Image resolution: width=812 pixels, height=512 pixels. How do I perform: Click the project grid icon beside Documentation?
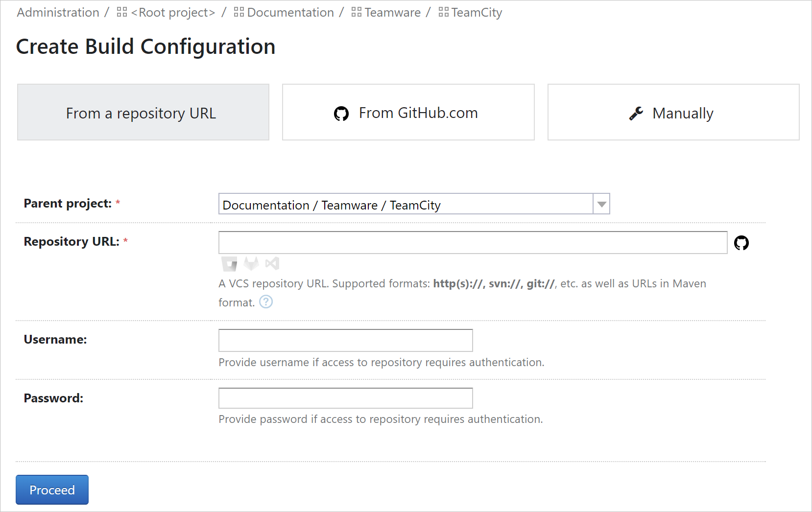pyautogui.click(x=239, y=12)
